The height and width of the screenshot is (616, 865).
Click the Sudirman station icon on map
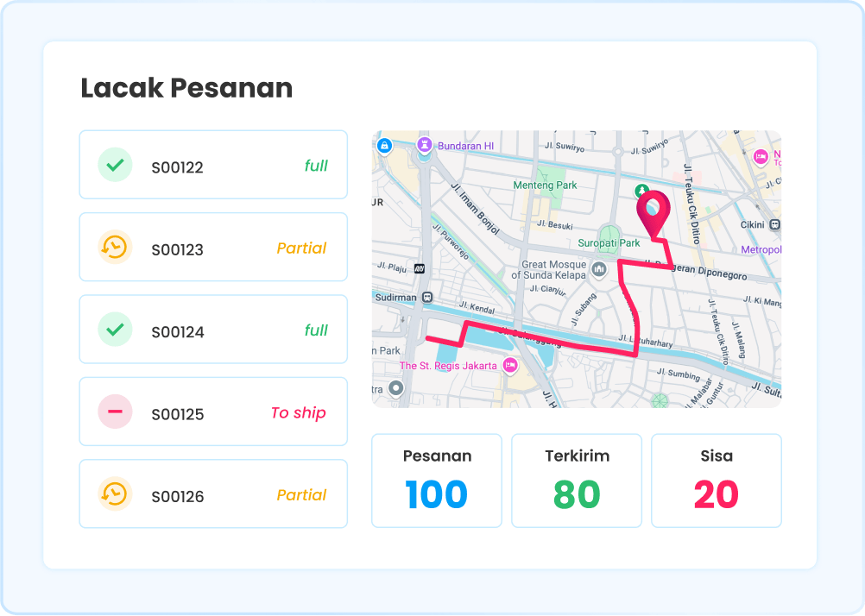tap(426, 296)
